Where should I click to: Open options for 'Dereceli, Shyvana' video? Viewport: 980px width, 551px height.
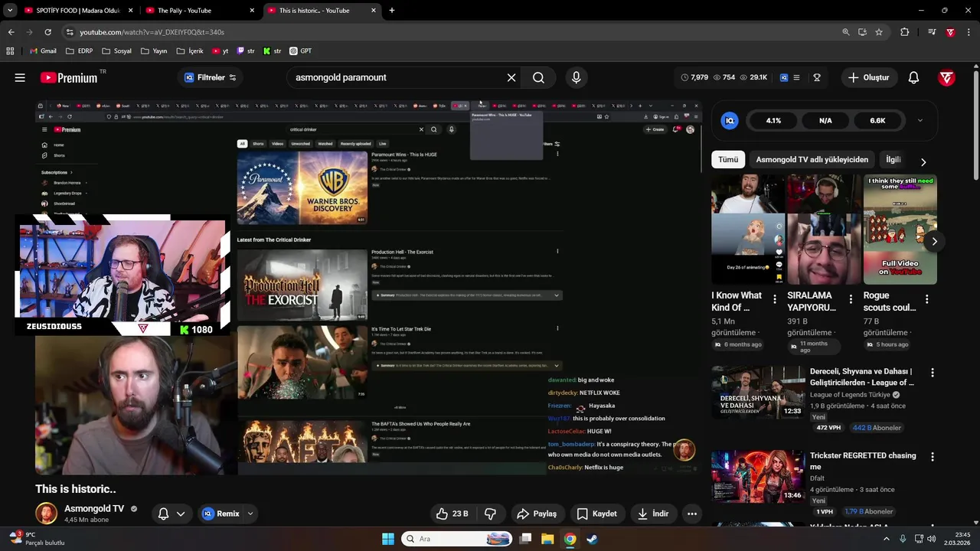click(x=933, y=373)
